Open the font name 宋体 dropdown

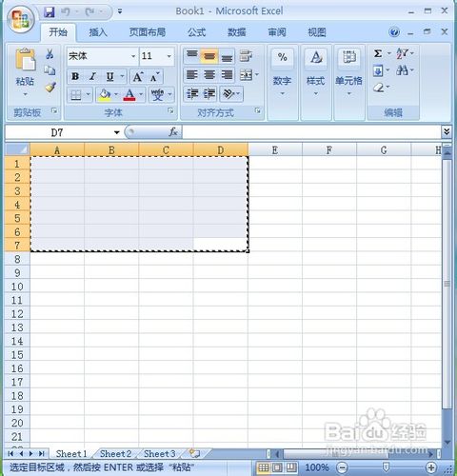pos(133,56)
